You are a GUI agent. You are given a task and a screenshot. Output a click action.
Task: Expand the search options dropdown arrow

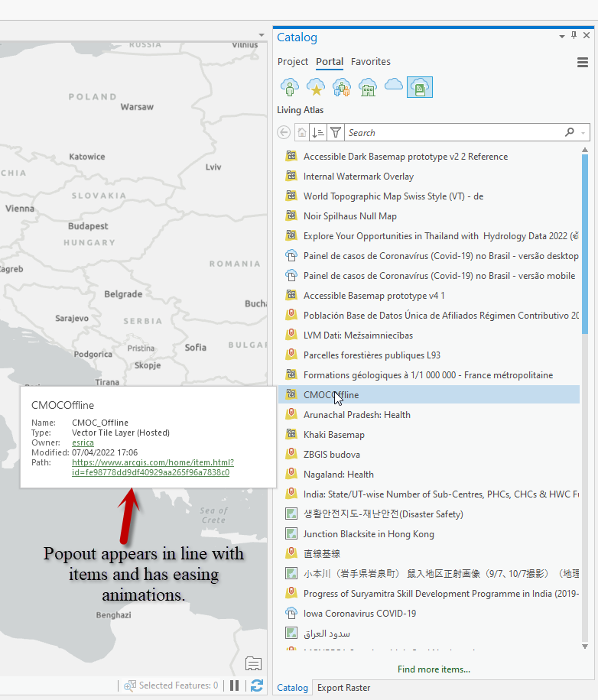point(583,133)
